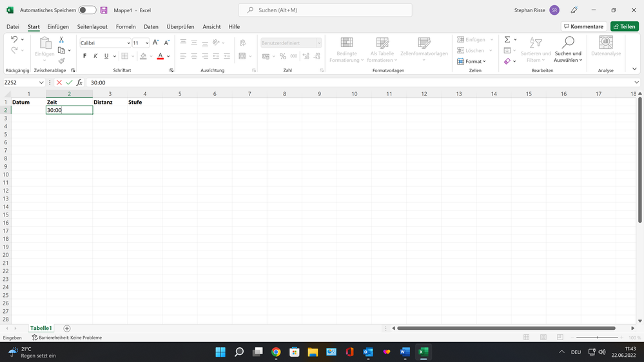Click the green Teilen button
This screenshot has width=644, height=362.
624,26
